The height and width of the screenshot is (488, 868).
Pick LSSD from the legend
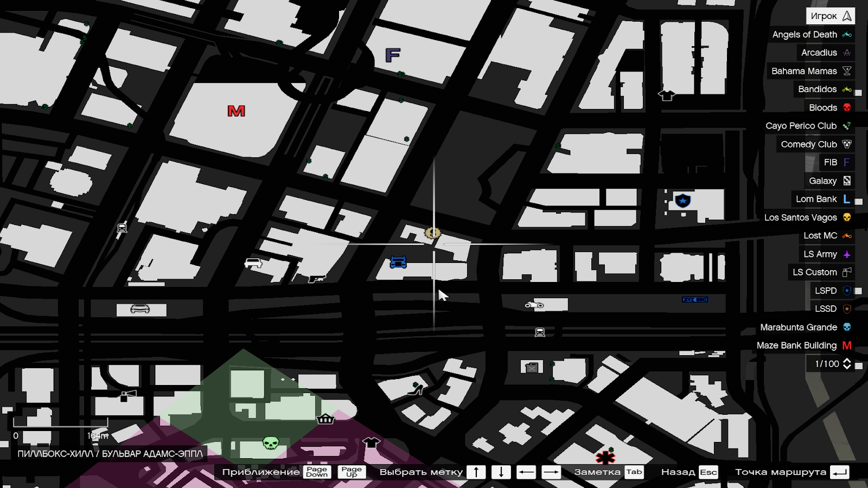point(833,309)
